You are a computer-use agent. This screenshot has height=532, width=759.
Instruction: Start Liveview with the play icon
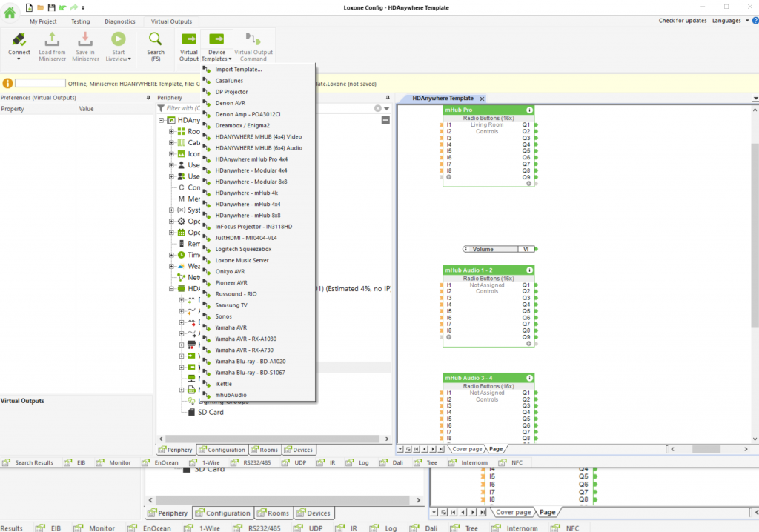118,39
